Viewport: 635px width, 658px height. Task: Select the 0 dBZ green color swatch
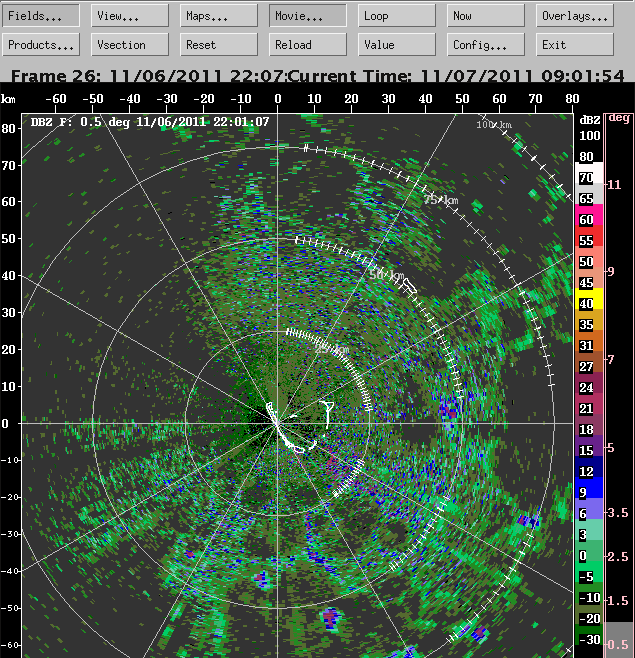click(x=589, y=551)
